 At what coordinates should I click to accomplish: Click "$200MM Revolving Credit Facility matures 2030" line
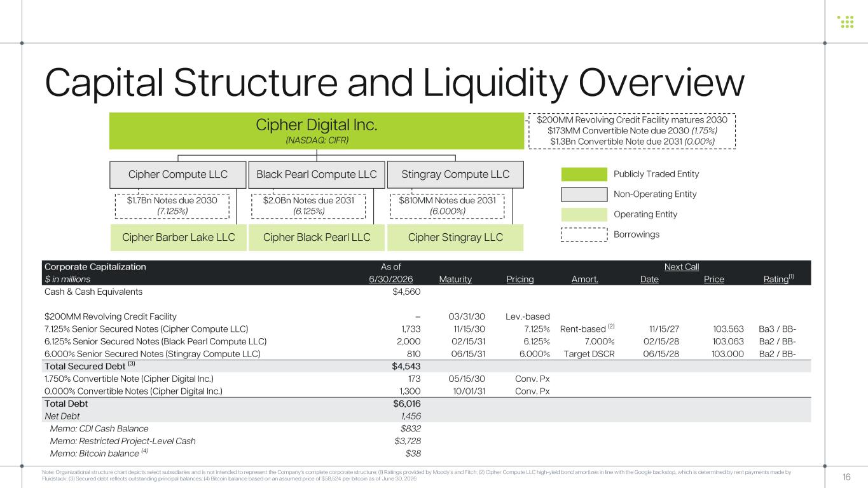click(632, 119)
